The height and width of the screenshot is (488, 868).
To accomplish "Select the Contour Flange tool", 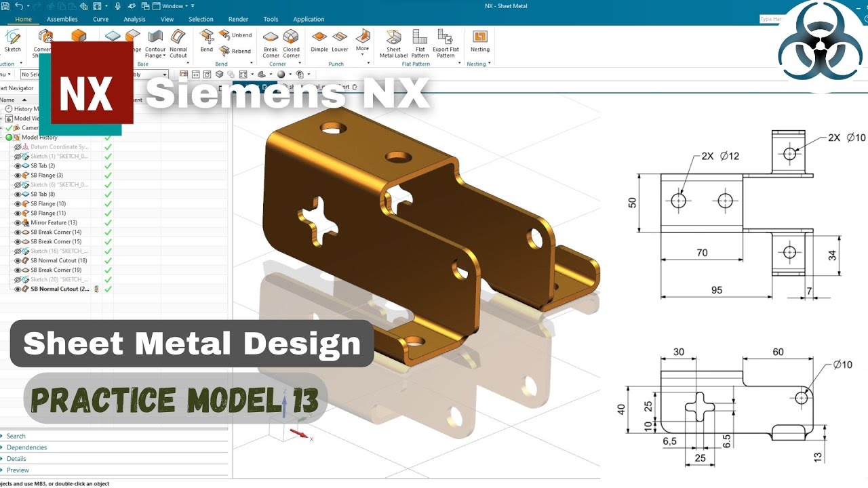I will [155, 43].
